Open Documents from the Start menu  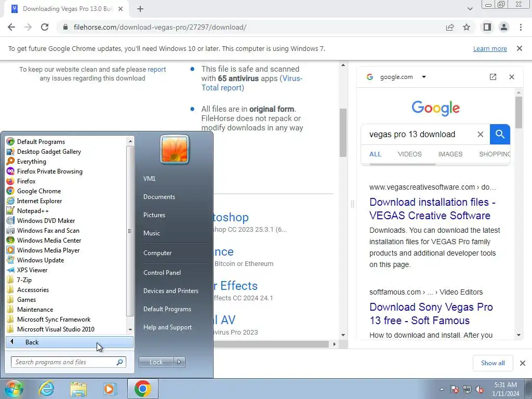pyautogui.click(x=159, y=197)
